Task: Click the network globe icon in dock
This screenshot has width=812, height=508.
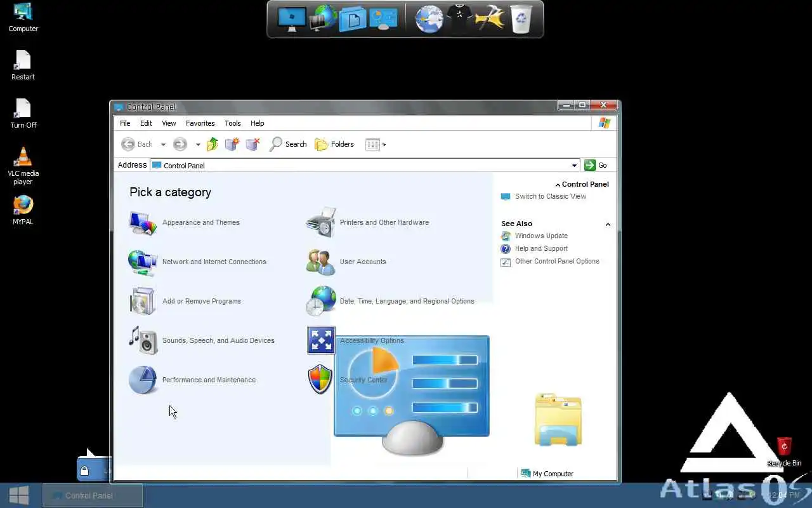Action: 323,18
